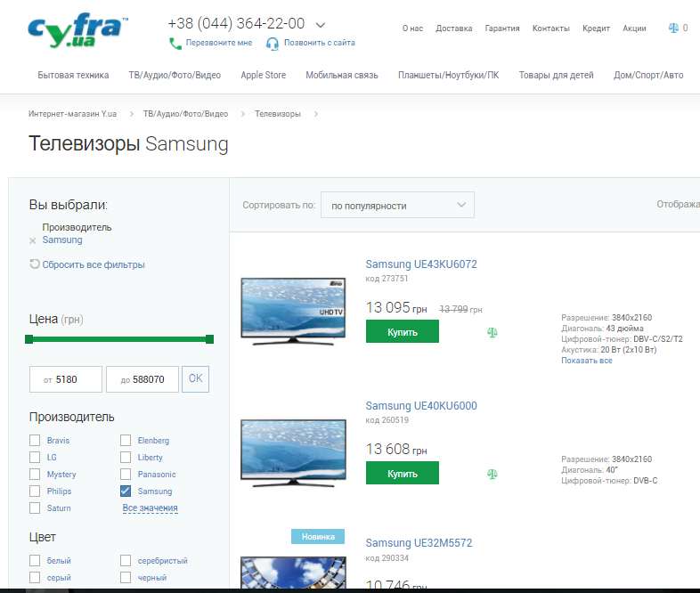The image size is (700, 593).
Task: Apply price range with OK button
Action: (x=195, y=378)
